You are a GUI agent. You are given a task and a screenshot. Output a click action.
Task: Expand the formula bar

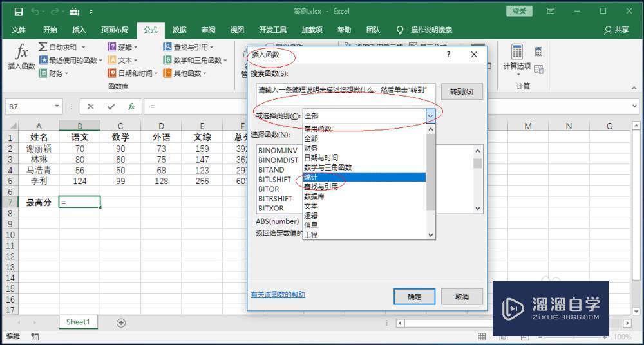635,107
